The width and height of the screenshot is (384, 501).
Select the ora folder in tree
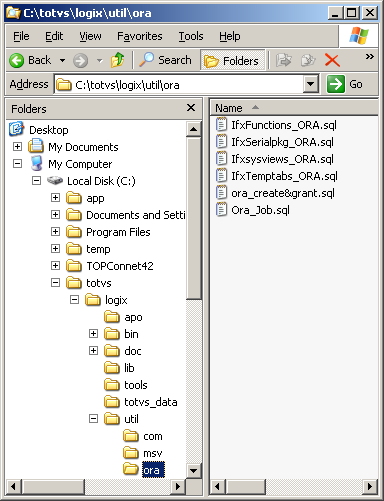click(x=153, y=470)
